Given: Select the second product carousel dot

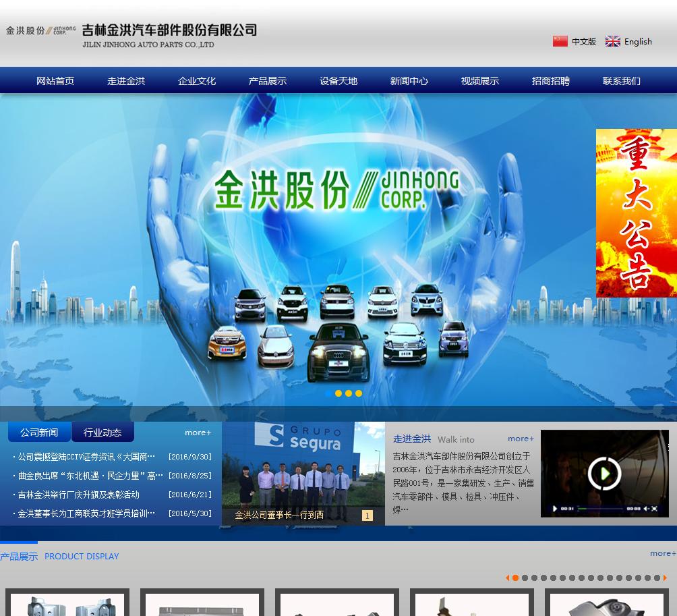Looking at the screenshot, I should coord(525,578).
